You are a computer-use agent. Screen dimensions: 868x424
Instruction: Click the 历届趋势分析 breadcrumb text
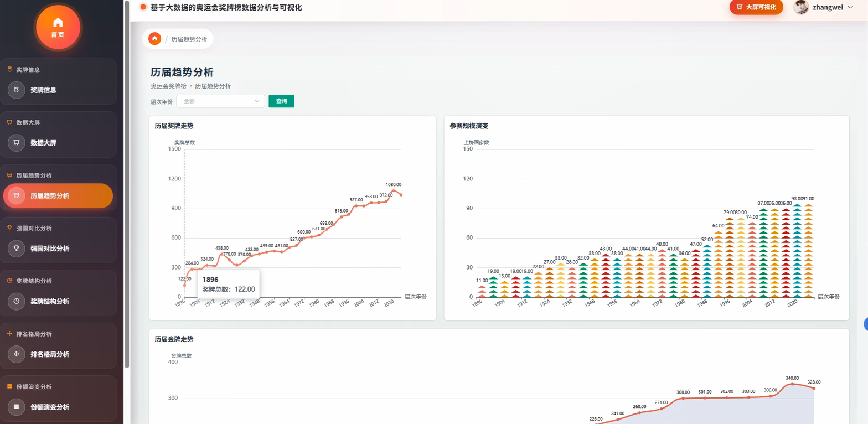[189, 39]
